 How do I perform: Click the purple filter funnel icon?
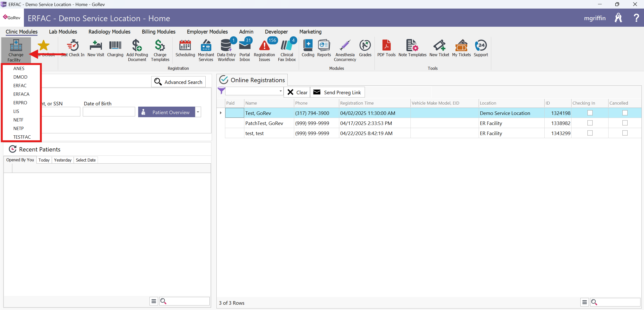(221, 90)
